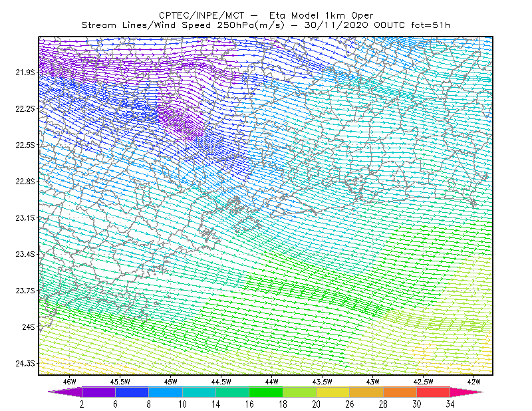The image size is (532, 411).
Task: Select the green 16-18 legend swatch
Action: coord(266,392)
